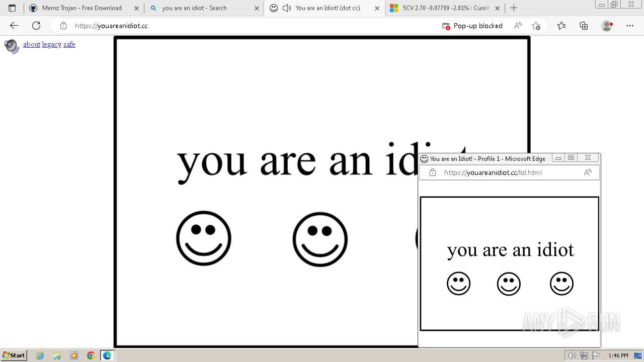Activate Read aloud in address bar
Viewport: 644px width, 362px height.
518,26
